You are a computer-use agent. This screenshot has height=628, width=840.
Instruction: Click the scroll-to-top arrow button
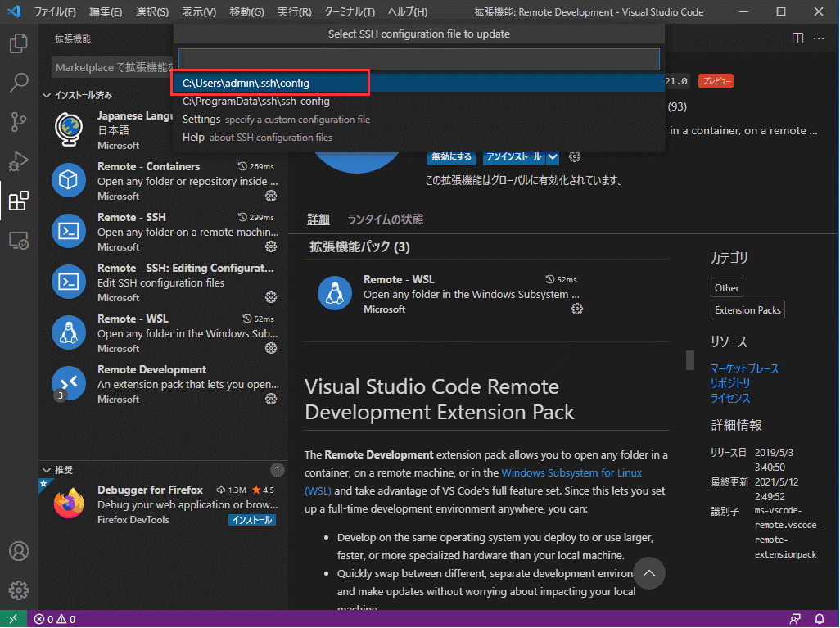pos(649,573)
